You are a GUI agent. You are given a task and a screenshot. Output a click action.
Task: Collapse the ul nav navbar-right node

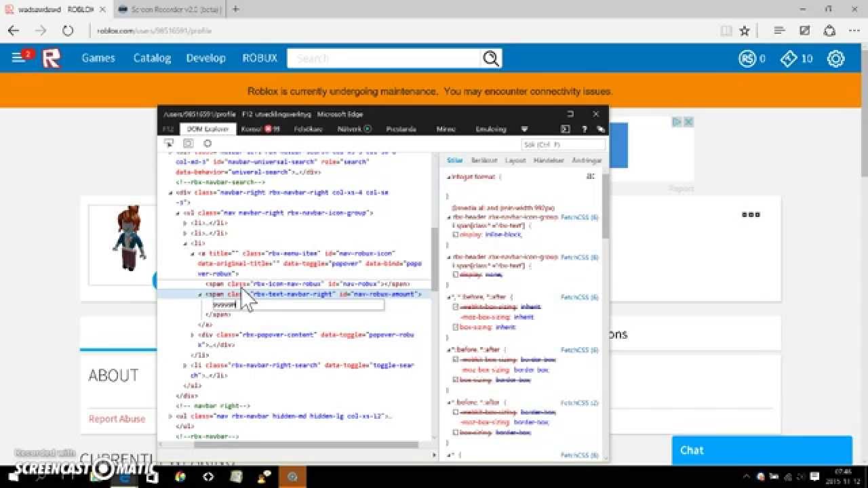[x=178, y=213]
